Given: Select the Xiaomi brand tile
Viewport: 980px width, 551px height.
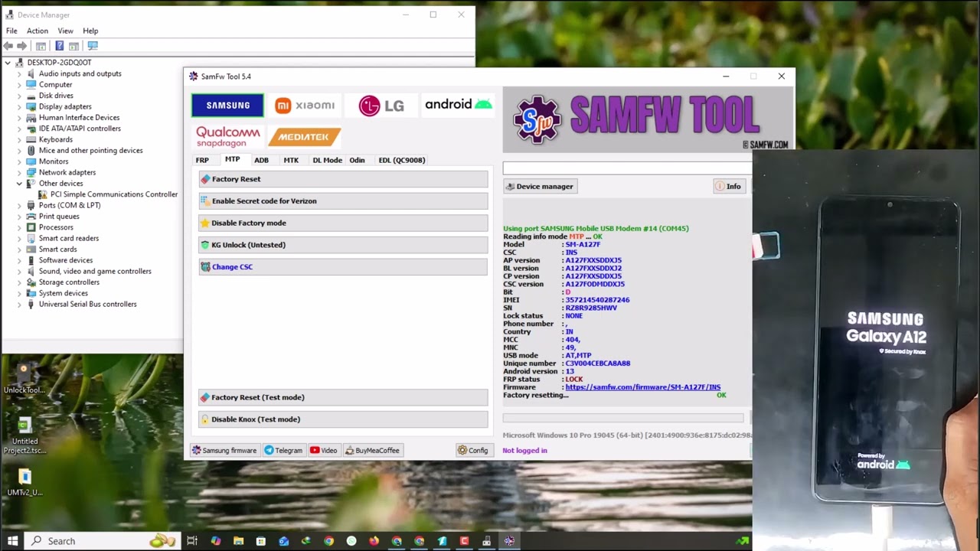Looking at the screenshot, I should (305, 106).
